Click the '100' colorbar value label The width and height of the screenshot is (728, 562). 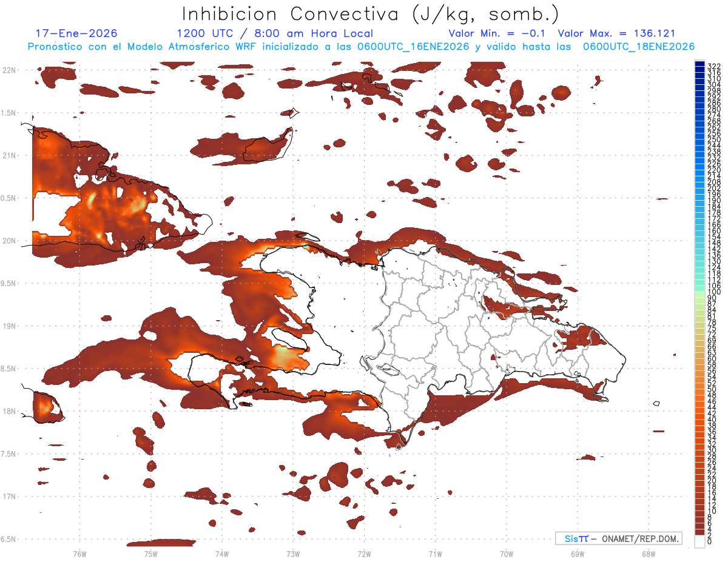coord(713,292)
